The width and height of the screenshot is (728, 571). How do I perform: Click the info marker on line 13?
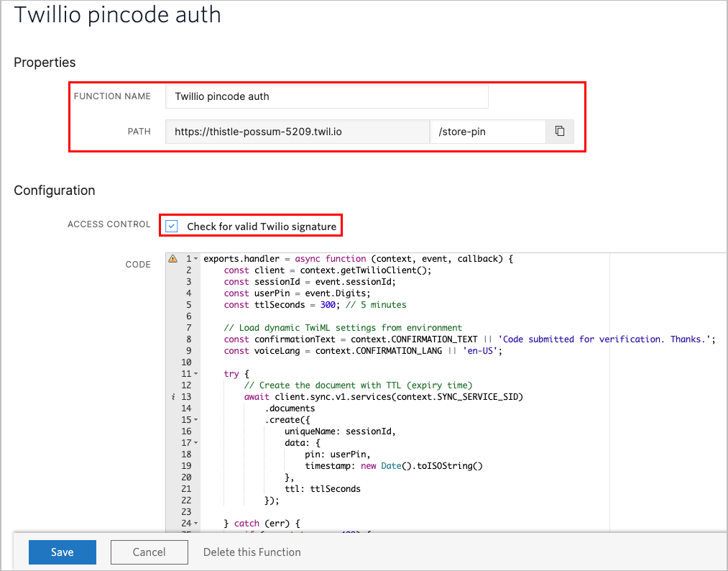click(x=173, y=397)
